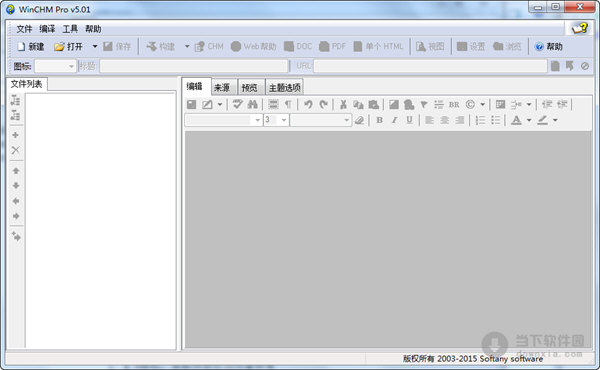Switch to the 来源 tab

click(x=222, y=88)
